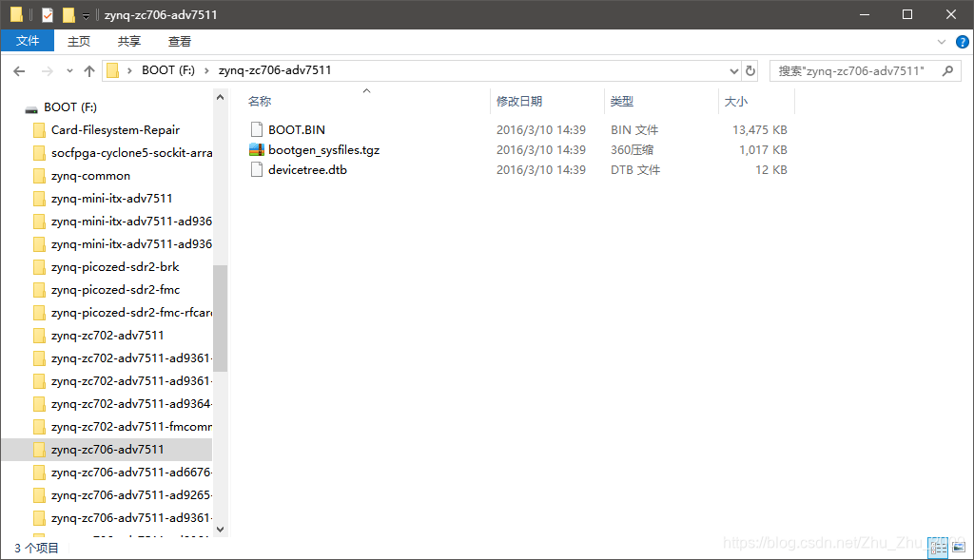Click the bootgen_sysfiles.tgz archive icon
This screenshot has height=560, width=974.
[x=257, y=149]
